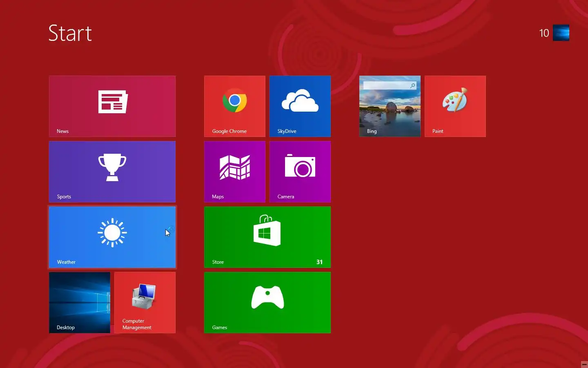The width and height of the screenshot is (588, 368).
Task: Open the News tile
Action: 112,106
